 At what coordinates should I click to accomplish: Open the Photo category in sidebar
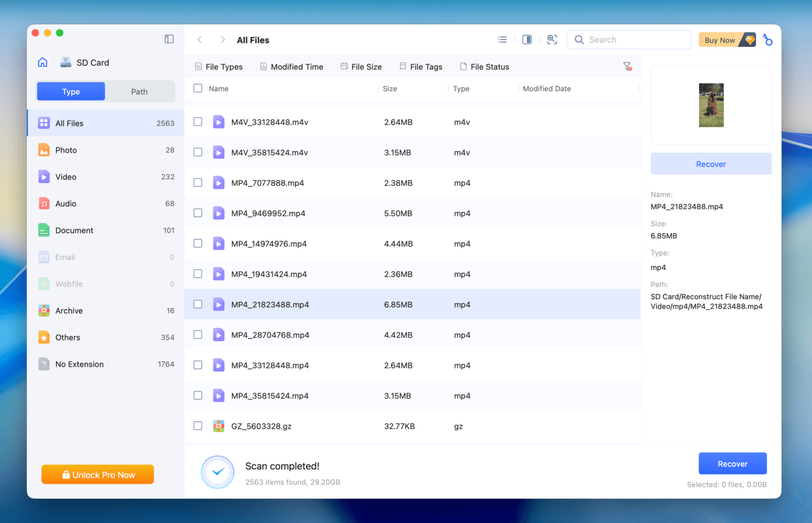(x=66, y=150)
